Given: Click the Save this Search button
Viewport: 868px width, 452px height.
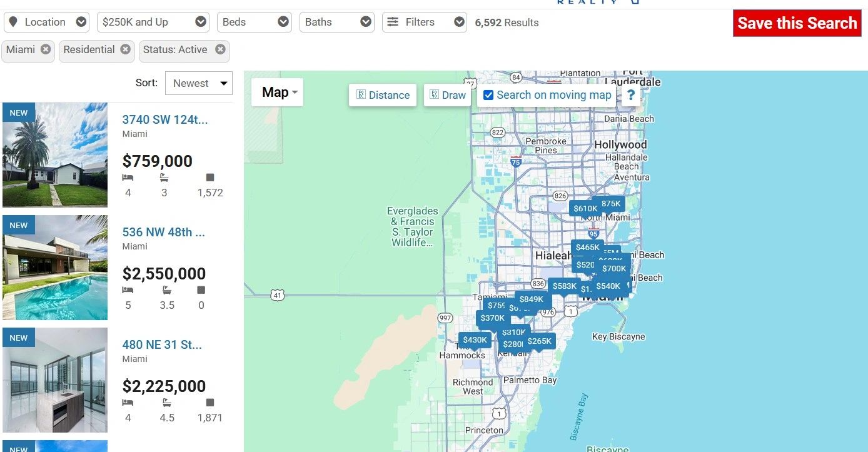Looking at the screenshot, I should pyautogui.click(x=797, y=23).
